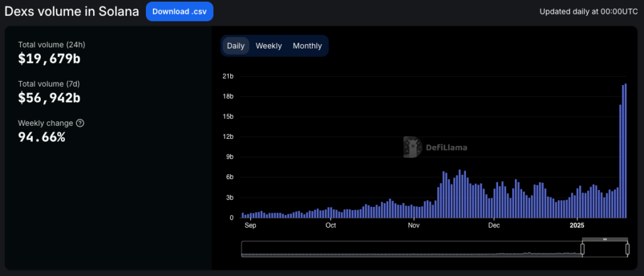Switch to the Monthly chart tab
Screen dimensions: 644x276
tap(307, 46)
